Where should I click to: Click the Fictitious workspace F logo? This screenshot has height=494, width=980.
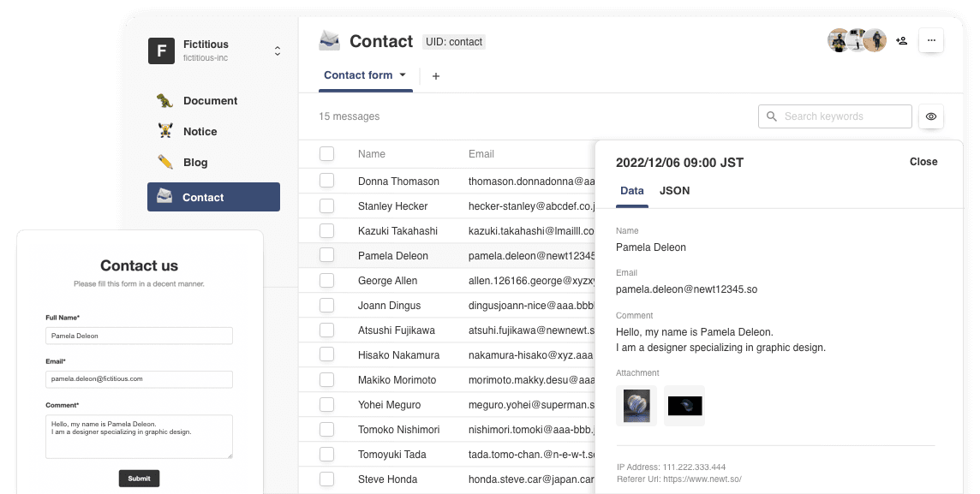(161, 51)
